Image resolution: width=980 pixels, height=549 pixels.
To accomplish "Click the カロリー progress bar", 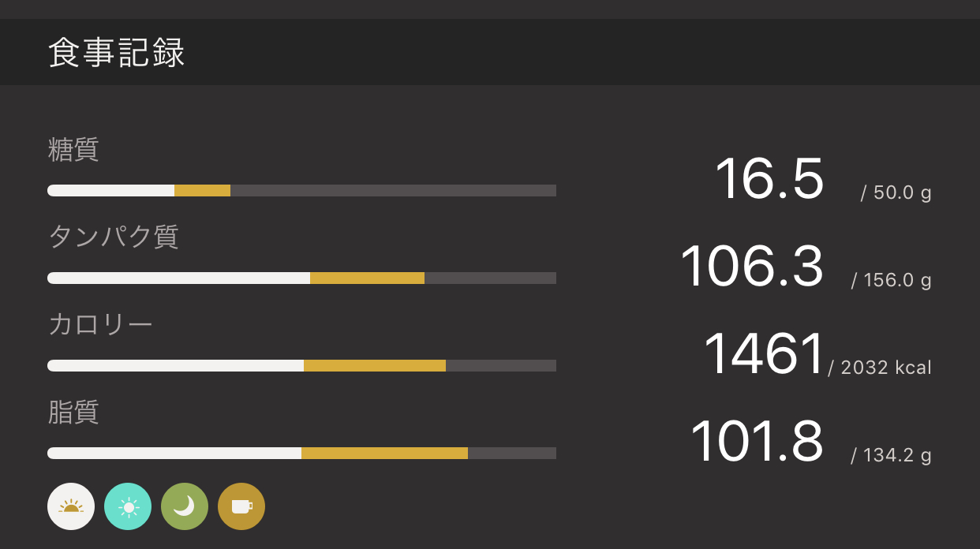I will click(x=301, y=365).
